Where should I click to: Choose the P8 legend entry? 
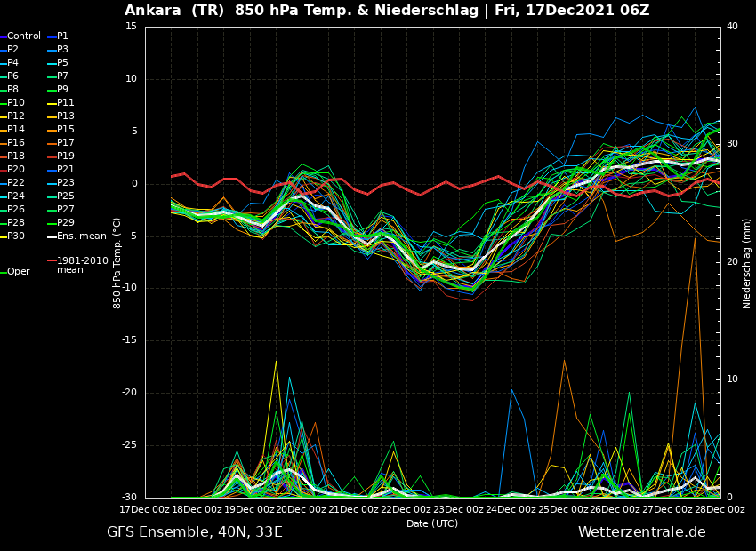tap(10, 90)
